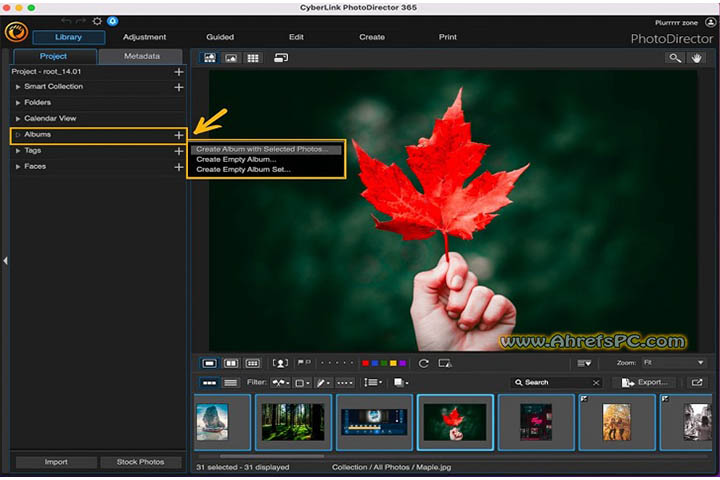
Task: Switch browser to thumbnail strip view
Action: point(209,383)
